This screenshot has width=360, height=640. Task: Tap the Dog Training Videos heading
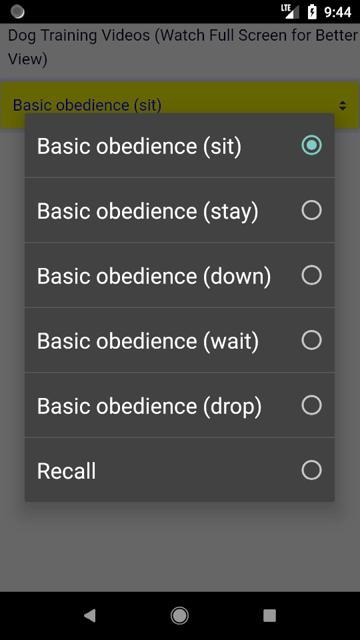point(182,47)
